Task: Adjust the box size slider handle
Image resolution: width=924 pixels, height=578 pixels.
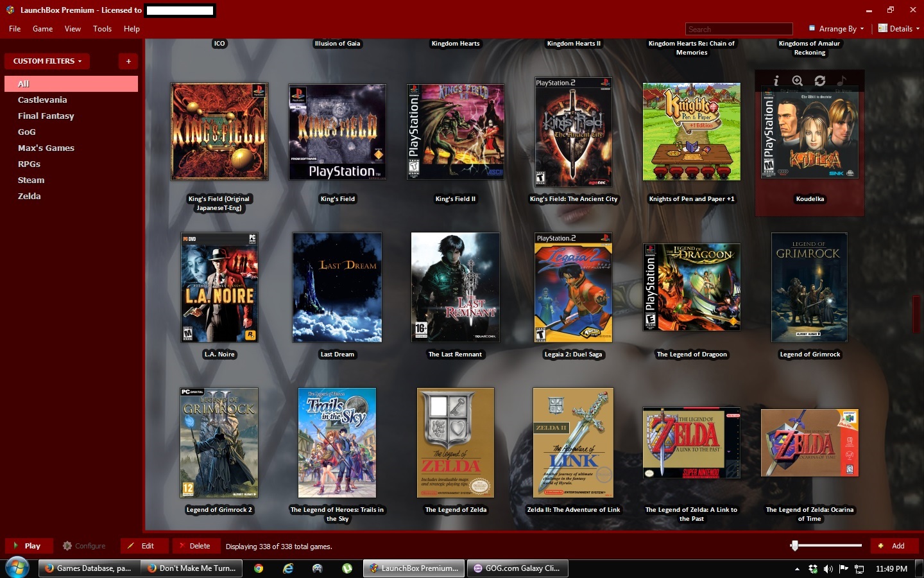Action: 794,545
